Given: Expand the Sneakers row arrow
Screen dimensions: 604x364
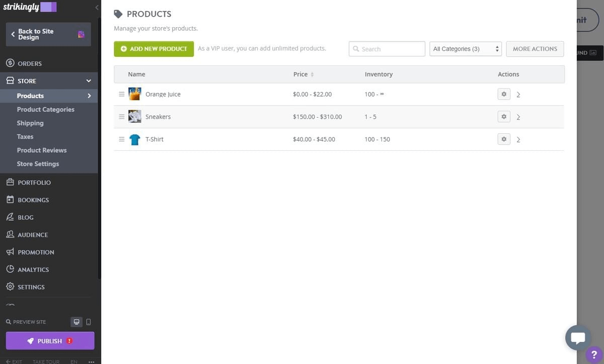Looking at the screenshot, I should click(518, 117).
